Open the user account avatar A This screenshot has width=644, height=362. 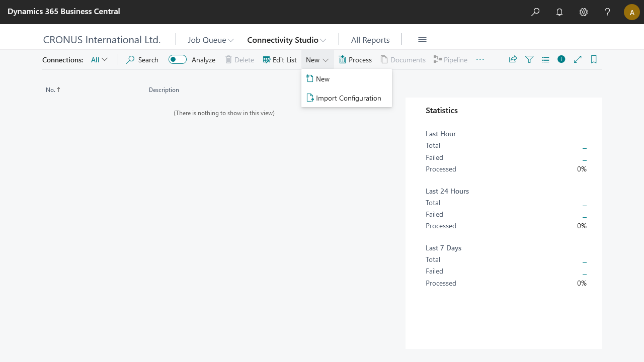pos(632,12)
